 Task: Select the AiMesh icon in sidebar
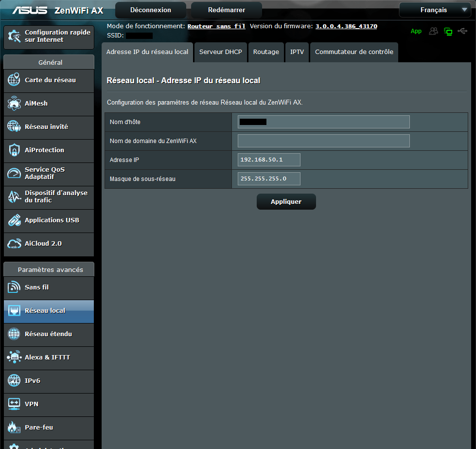tap(14, 103)
